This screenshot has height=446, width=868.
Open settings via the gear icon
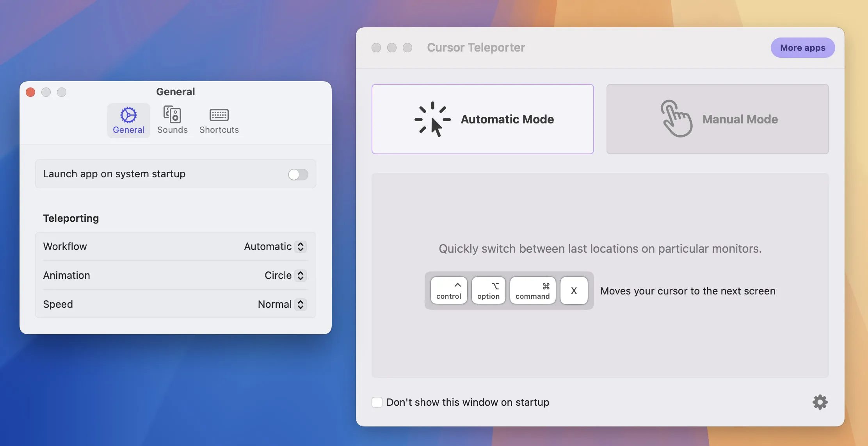click(x=820, y=402)
